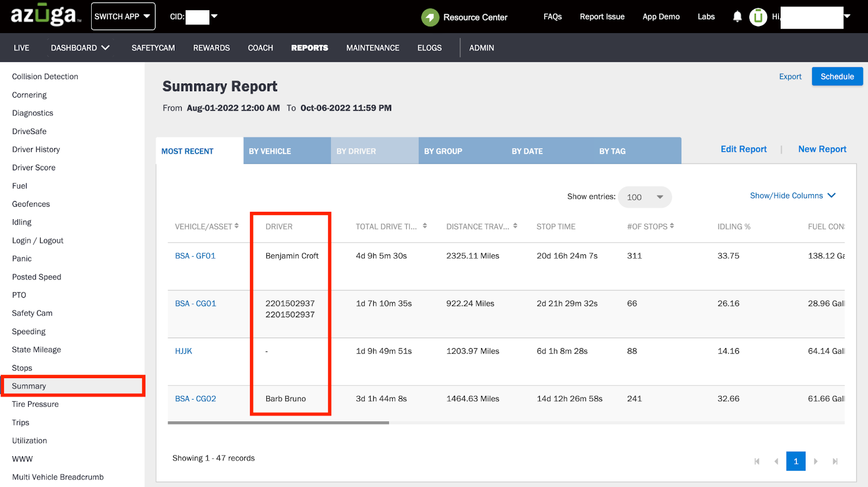Switch to the By Tag tab
Image resolution: width=868 pixels, height=487 pixels.
pos(637,151)
